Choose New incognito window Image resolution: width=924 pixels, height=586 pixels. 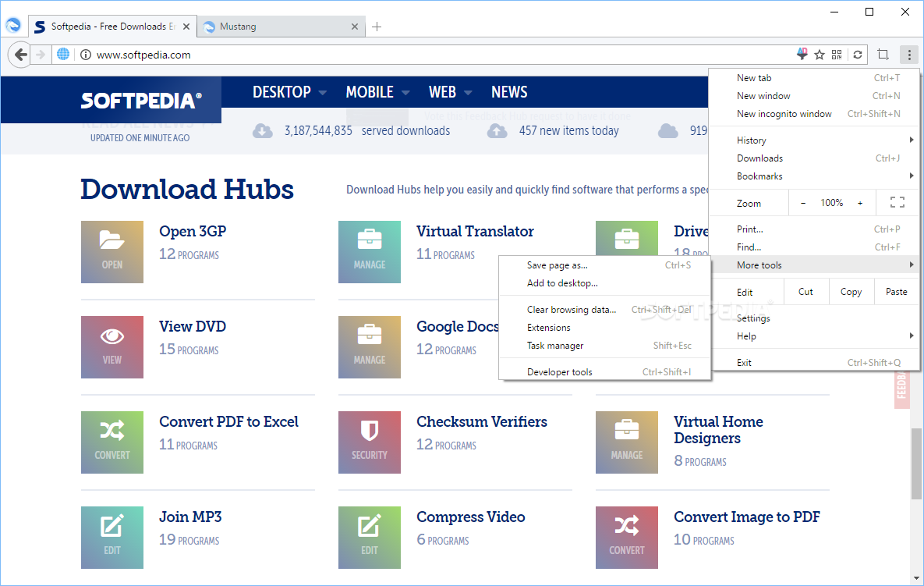pos(814,114)
